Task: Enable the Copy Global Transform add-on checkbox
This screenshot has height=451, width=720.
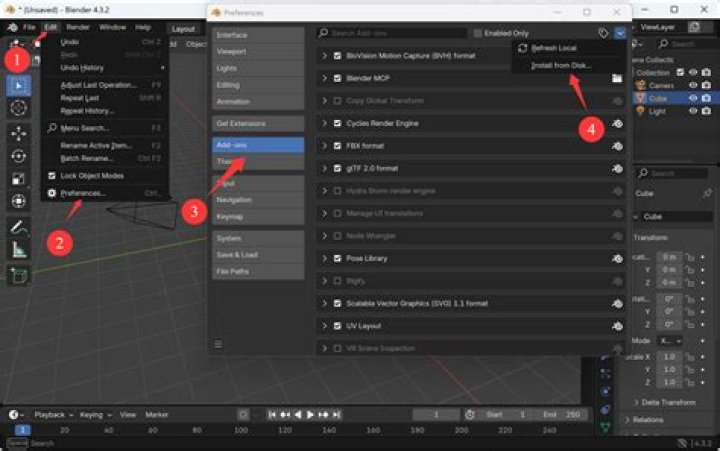Action: [x=338, y=101]
